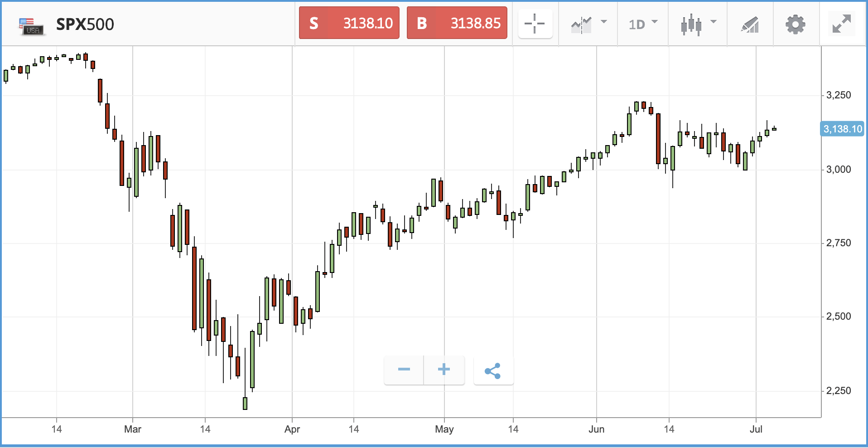Click the Jun label on time axis
This screenshot has height=448, width=868.
point(596,429)
